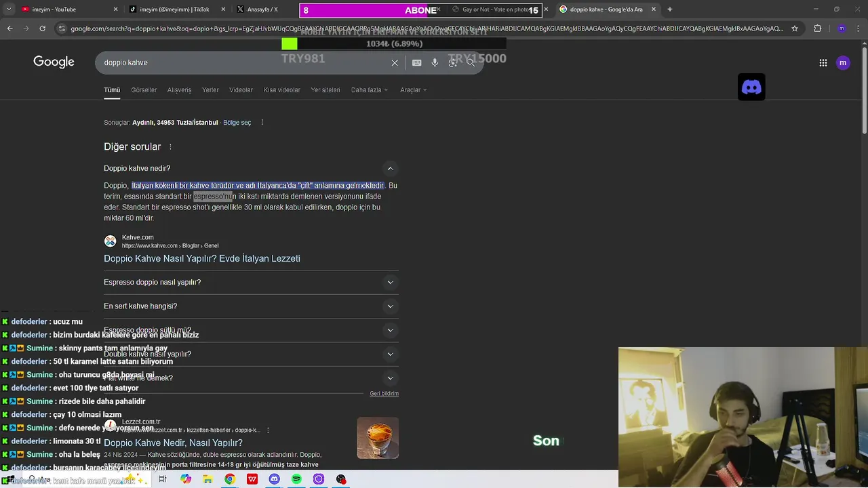Open Spotify from the taskbar
Screen dimensions: 868x488
coord(296,479)
